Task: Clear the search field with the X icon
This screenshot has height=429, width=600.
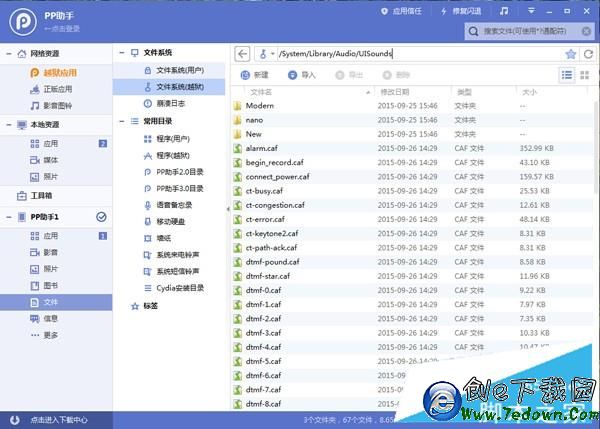Action: pos(586,31)
